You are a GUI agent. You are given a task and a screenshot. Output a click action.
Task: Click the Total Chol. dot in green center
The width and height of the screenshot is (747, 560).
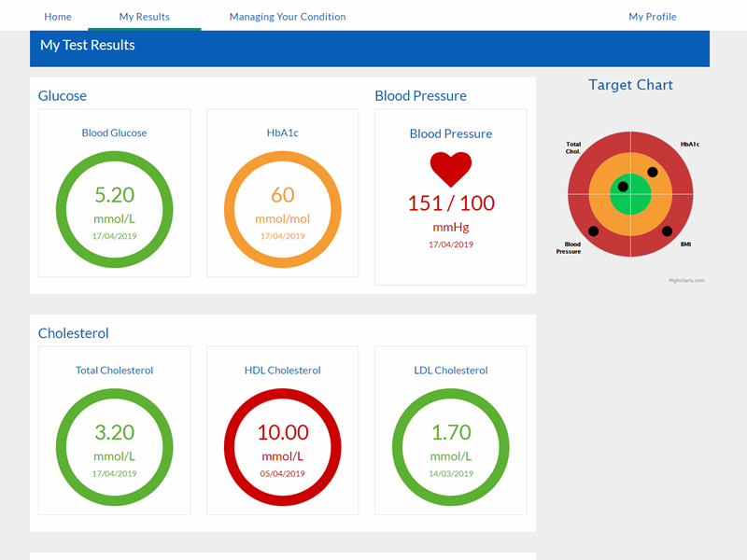tap(623, 187)
